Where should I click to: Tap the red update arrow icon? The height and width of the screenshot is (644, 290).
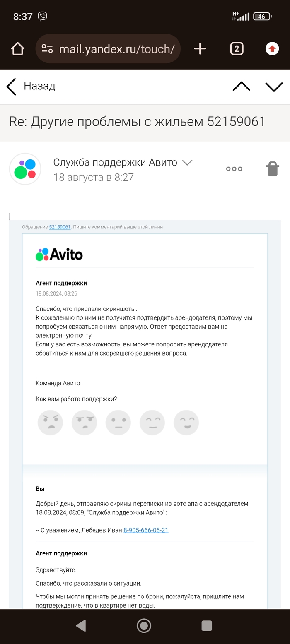click(272, 49)
